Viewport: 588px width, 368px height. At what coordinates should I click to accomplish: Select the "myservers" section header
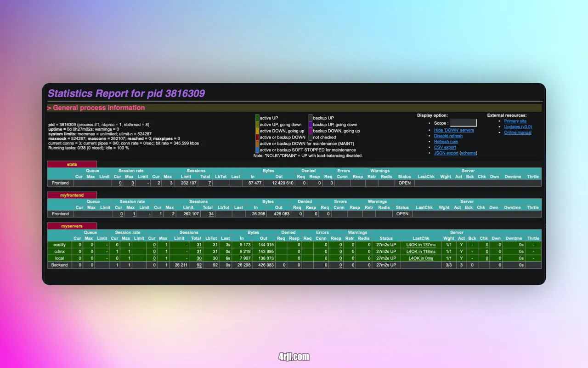(72, 225)
